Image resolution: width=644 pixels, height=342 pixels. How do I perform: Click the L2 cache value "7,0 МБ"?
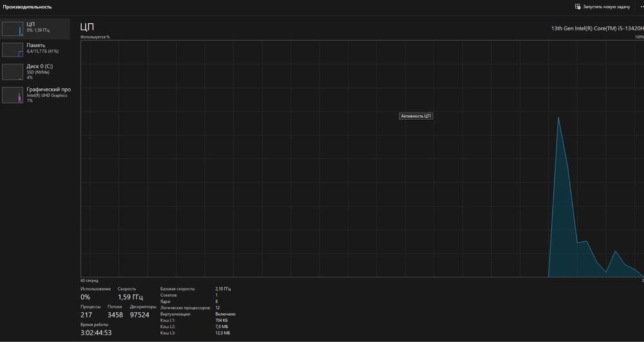222,327
